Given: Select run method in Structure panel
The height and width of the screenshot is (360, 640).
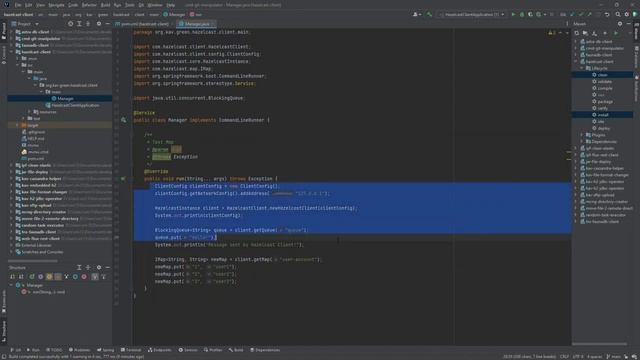Looking at the screenshot, I should pos(48,292).
